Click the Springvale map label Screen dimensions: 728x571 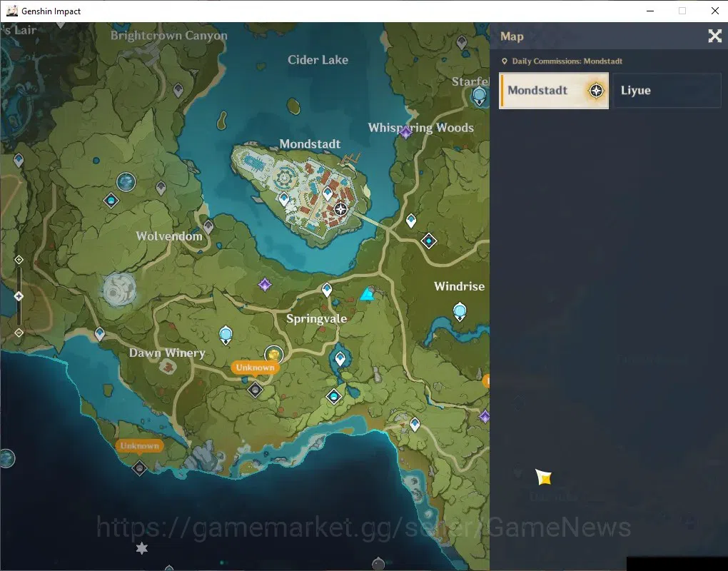click(x=316, y=319)
